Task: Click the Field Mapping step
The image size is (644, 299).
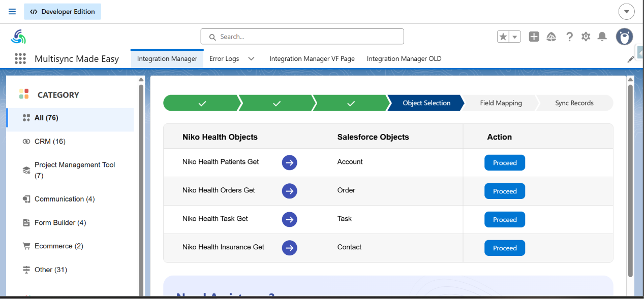Action: click(x=501, y=103)
